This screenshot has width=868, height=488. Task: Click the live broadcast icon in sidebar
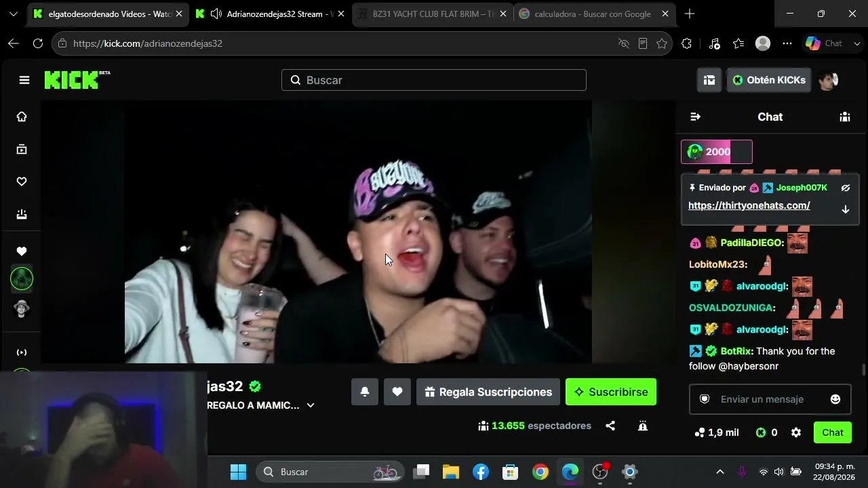coord(22,352)
